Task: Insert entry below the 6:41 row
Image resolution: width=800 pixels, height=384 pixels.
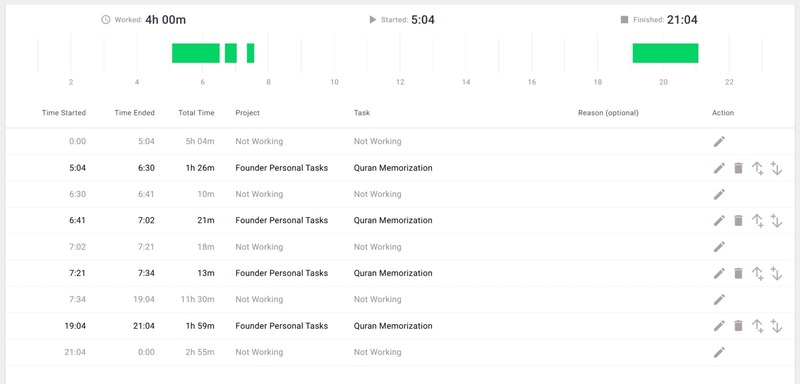Action: click(x=776, y=220)
